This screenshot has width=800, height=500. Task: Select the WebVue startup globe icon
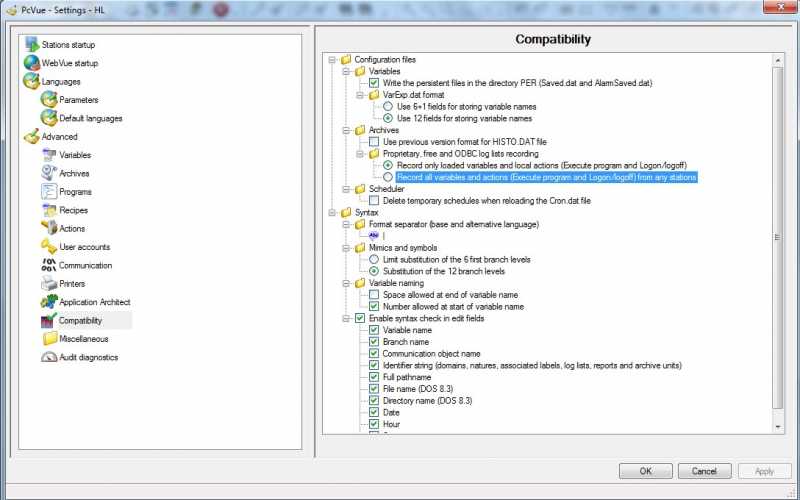(x=32, y=63)
